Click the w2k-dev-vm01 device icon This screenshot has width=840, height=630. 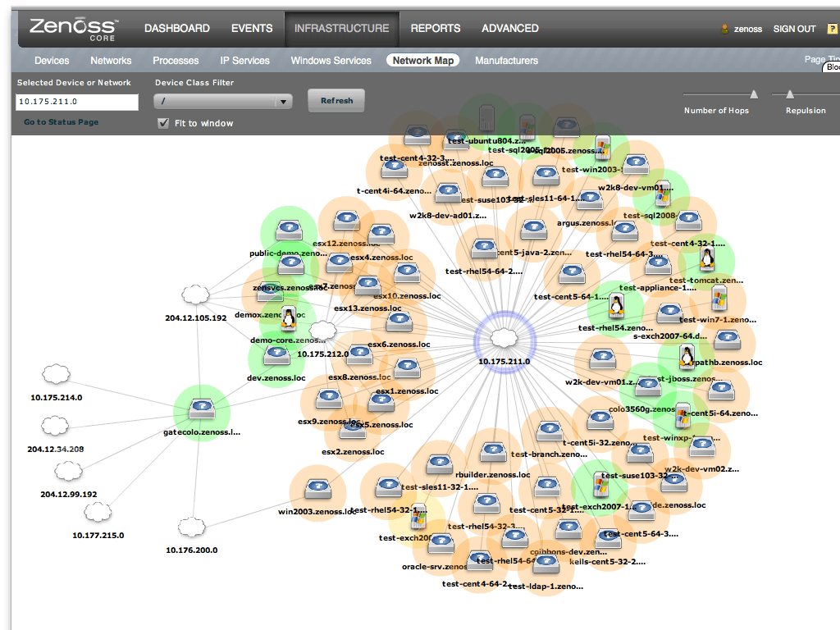pyautogui.click(x=603, y=359)
